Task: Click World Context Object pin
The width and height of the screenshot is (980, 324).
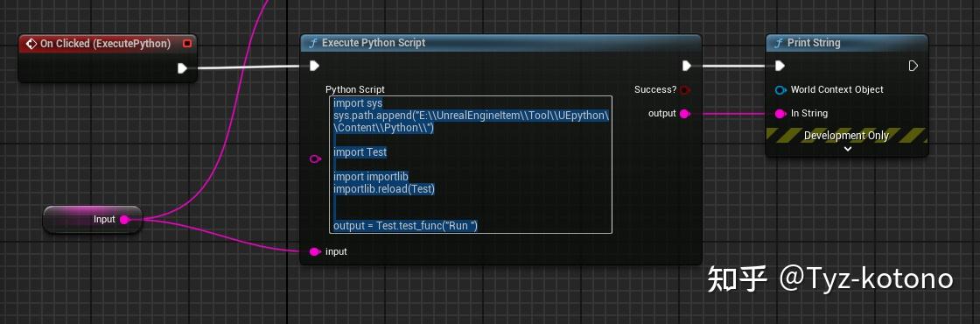Action: pyautogui.click(x=780, y=90)
